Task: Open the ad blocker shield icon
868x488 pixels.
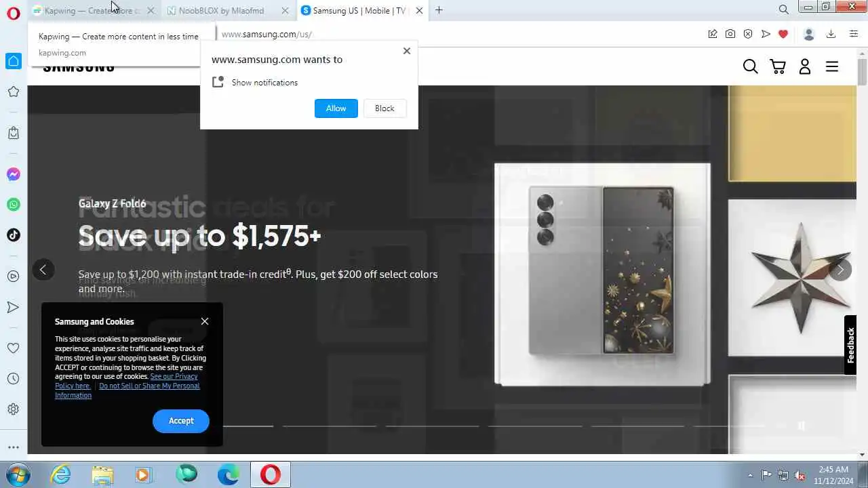Action: tap(748, 34)
